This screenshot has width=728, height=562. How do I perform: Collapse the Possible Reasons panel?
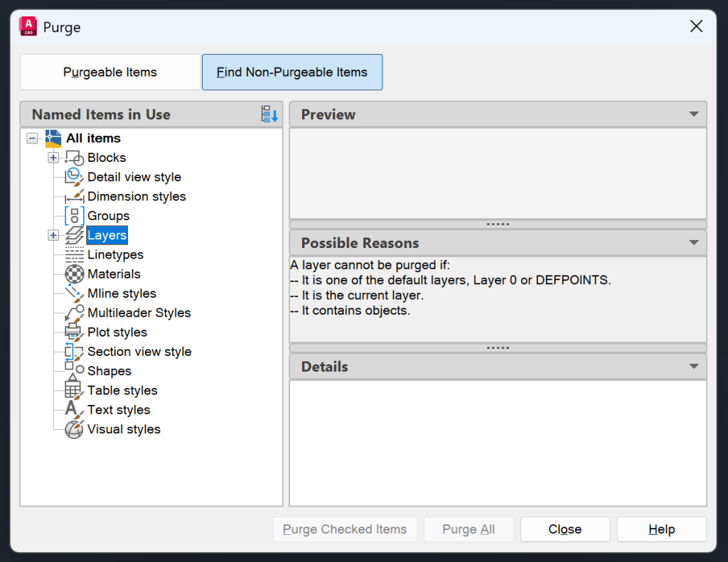[x=695, y=242]
